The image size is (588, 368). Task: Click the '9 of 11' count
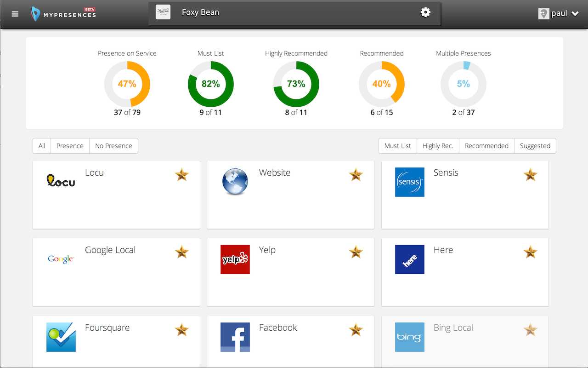(211, 112)
